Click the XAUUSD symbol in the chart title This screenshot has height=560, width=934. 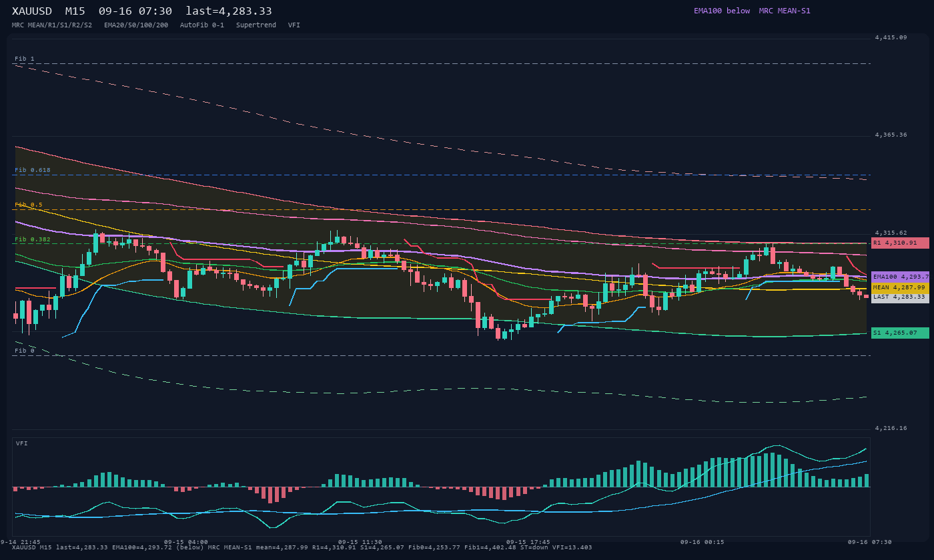tap(32, 11)
